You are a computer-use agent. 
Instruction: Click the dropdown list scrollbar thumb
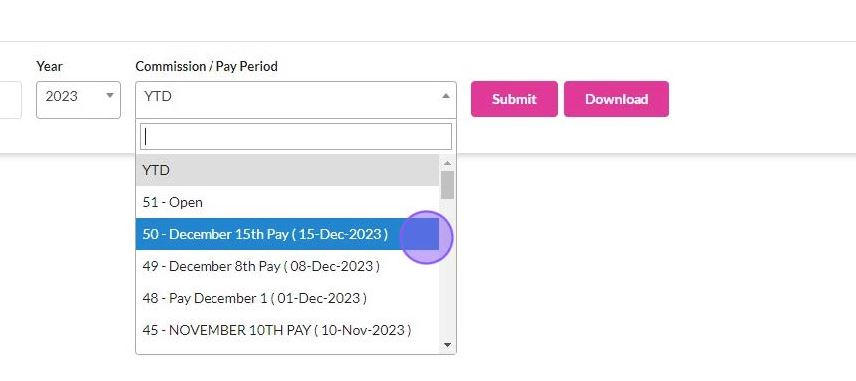pyautogui.click(x=448, y=185)
